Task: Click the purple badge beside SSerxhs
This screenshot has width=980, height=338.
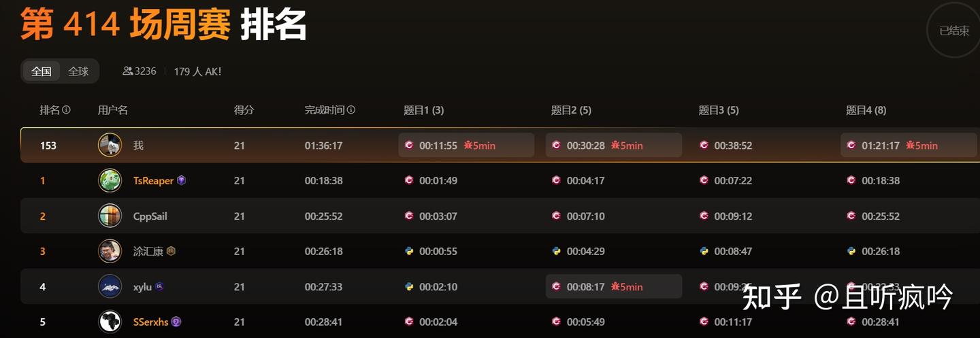Action: click(176, 322)
